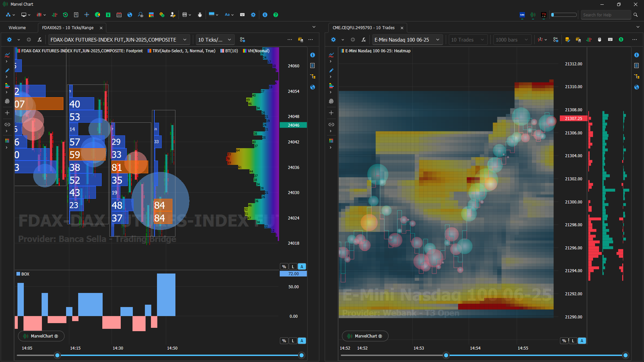The image size is (644, 362).
Task: Open the fx indicators button on FDAX chart
Action: (40, 40)
